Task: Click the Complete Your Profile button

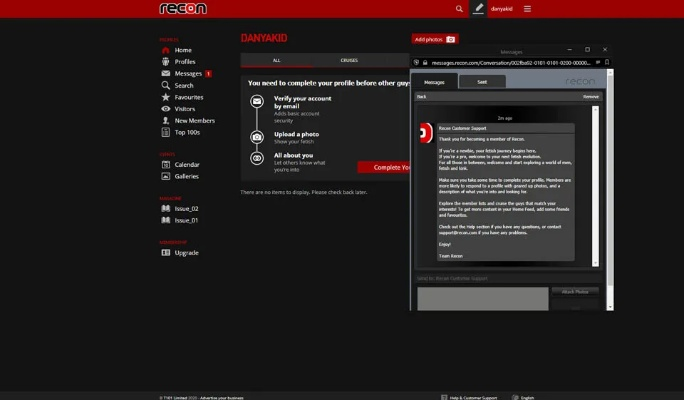Action: [x=385, y=167]
